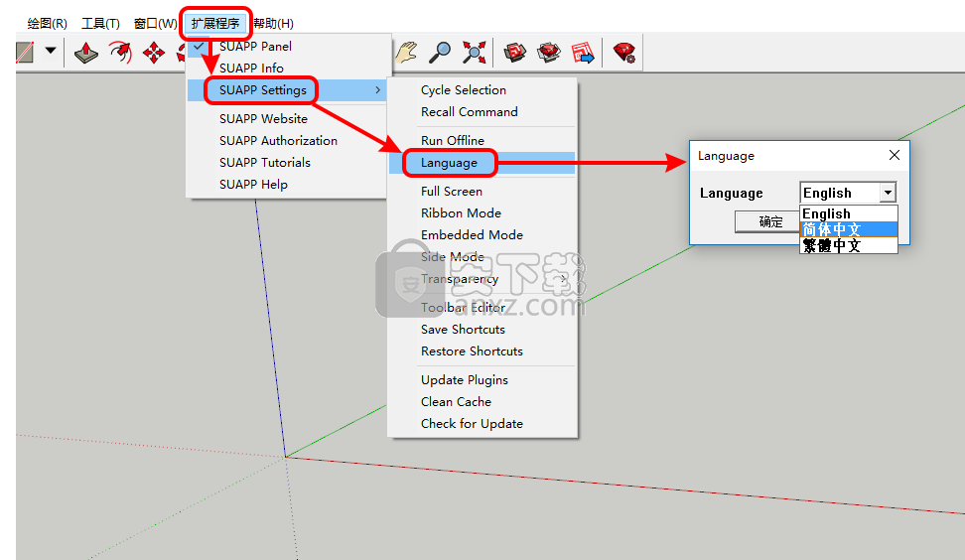Screen dimensions: 965x560
Task: Expand the Transparency submenu
Action: (x=482, y=279)
